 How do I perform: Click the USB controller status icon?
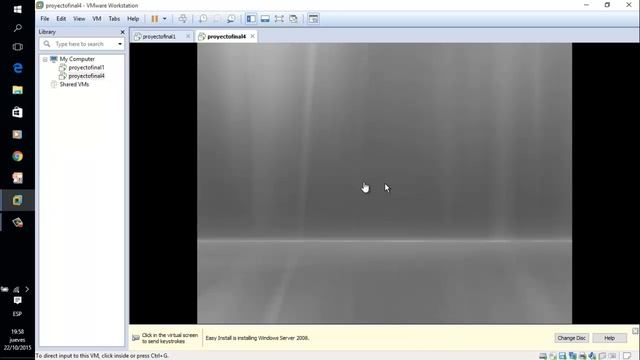(602, 356)
